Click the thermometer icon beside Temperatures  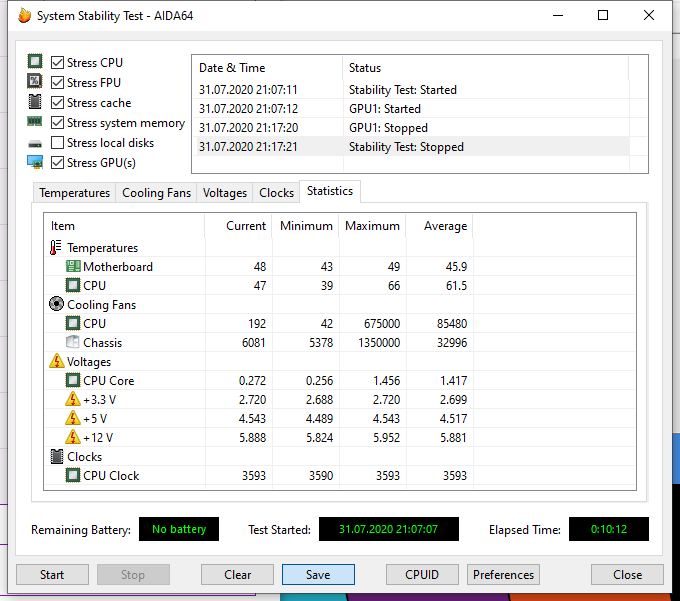[x=56, y=248]
